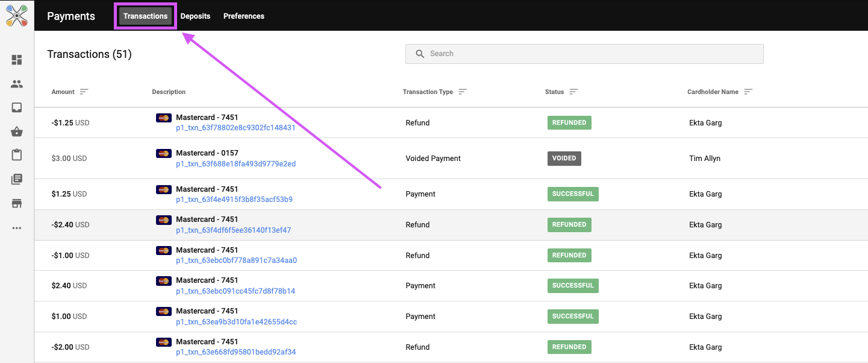Open the Inbox icon in sidebar
The width and height of the screenshot is (868, 363).
(17, 107)
